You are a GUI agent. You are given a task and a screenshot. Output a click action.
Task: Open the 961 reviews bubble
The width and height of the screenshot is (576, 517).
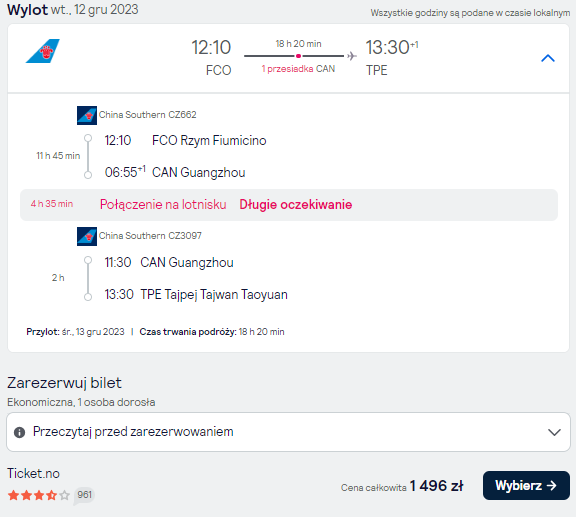pos(84,495)
